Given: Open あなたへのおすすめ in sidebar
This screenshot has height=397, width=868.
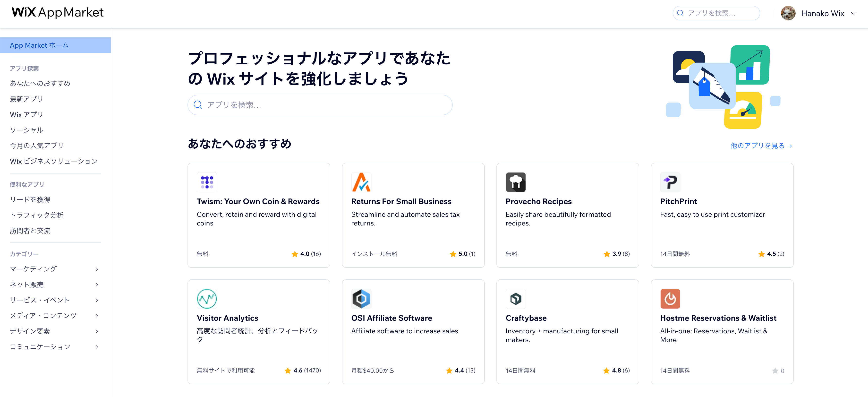Looking at the screenshot, I should 40,83.
